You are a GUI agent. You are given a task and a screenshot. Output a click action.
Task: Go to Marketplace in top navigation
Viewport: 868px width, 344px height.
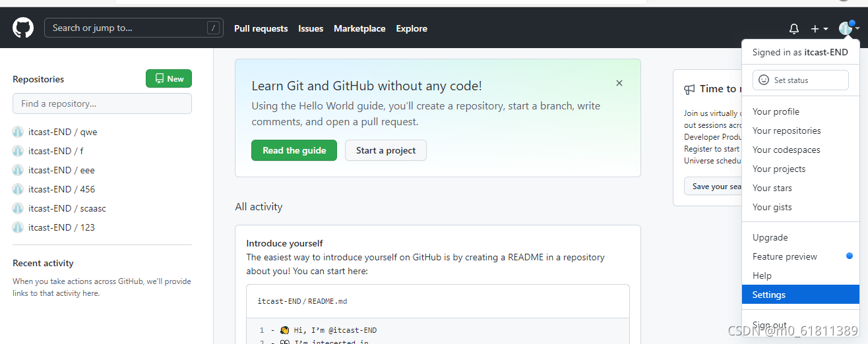(359, 28)
